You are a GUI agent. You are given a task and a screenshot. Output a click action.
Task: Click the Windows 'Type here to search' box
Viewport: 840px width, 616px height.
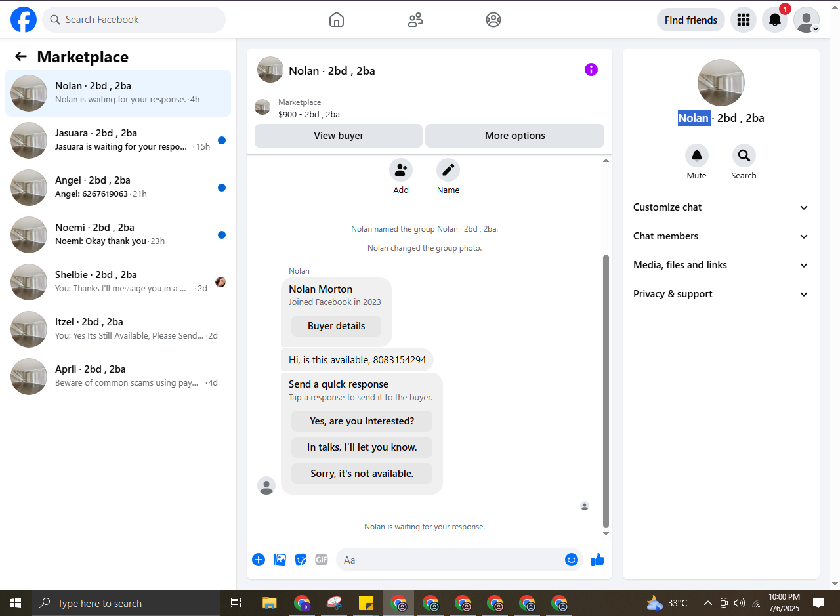126,603
